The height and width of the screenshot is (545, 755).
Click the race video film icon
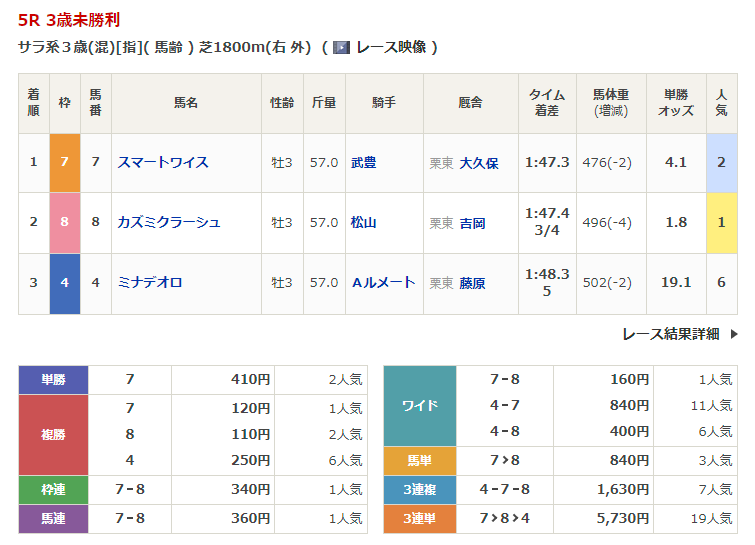[341, 47]
